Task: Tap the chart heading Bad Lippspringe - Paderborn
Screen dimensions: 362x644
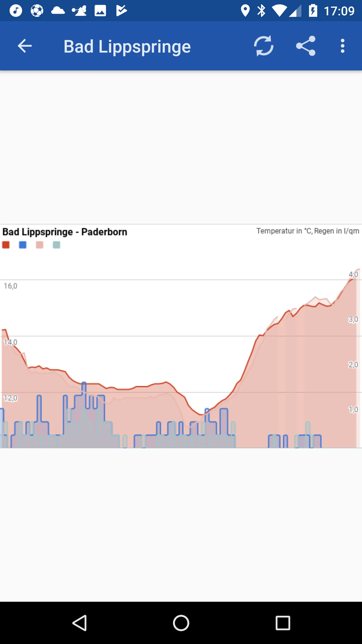Action: point(65,232)
